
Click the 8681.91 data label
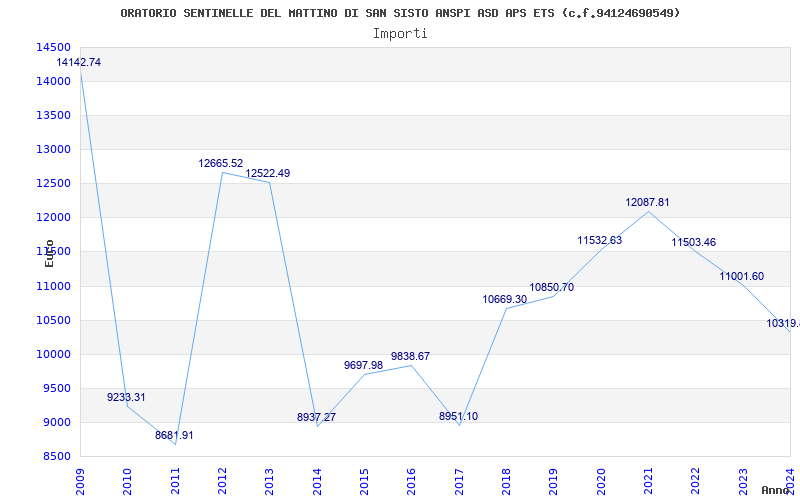coord(174,435)
